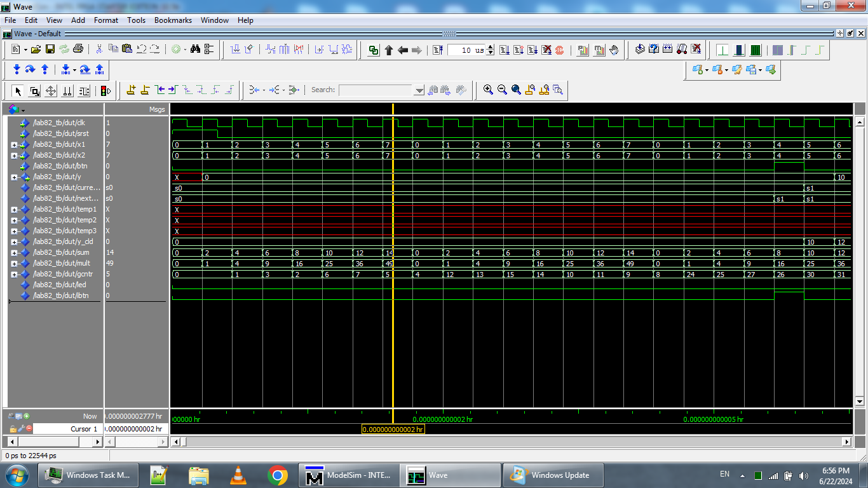
Task: Click the waveform vertical scrollbar down arrow
Action: pos(860,402)
